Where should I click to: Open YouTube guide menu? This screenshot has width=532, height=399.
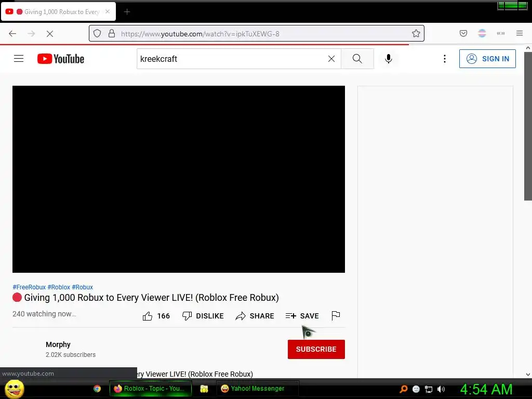pyautogui.click(x=19, y=59)
